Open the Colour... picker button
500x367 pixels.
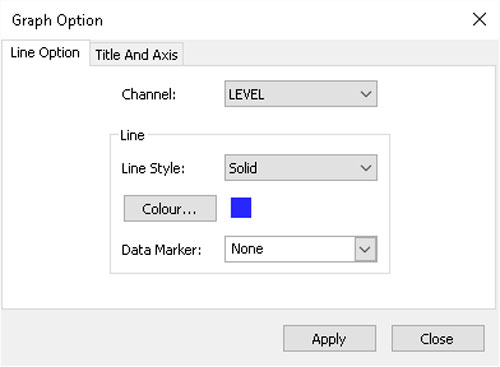click(x=170, y=208)
